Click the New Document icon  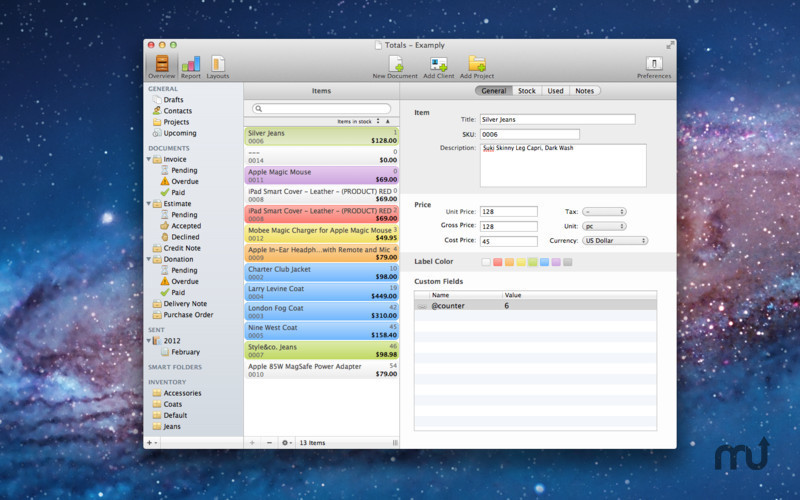pyautogui.click(x=395, y=67)
